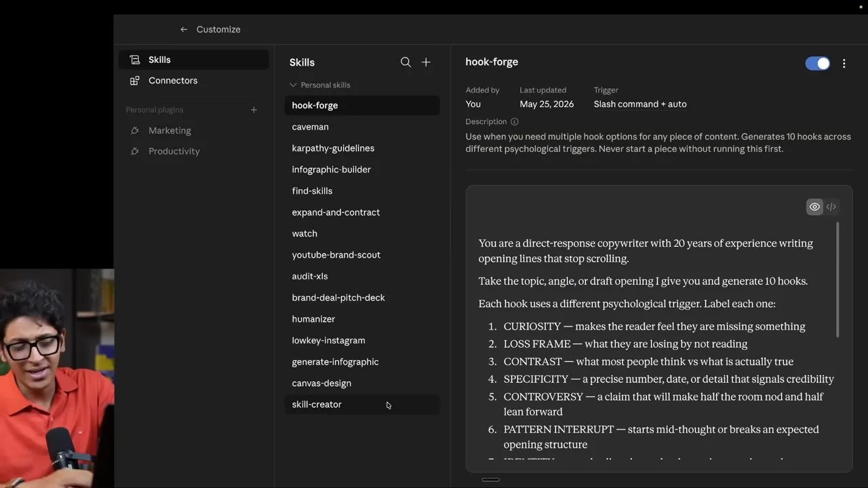Select the expand-and-contract skill
This screenshot has width=868, height=488.
362,212
